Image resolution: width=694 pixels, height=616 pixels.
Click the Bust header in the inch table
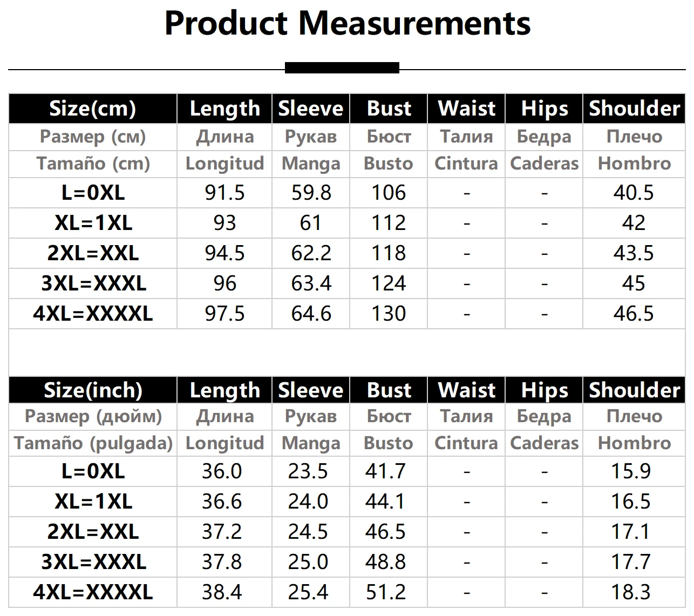(389, 390)
